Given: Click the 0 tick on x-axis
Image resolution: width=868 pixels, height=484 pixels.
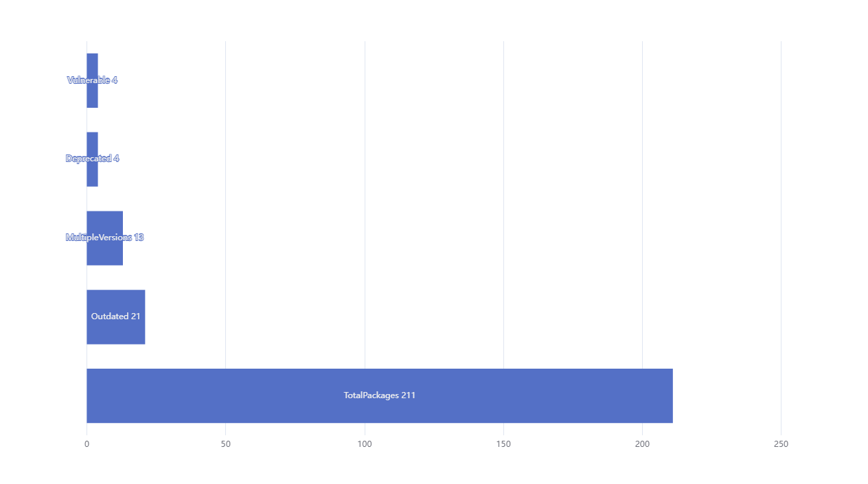Looking at the screenshot, I should (87, 444).
